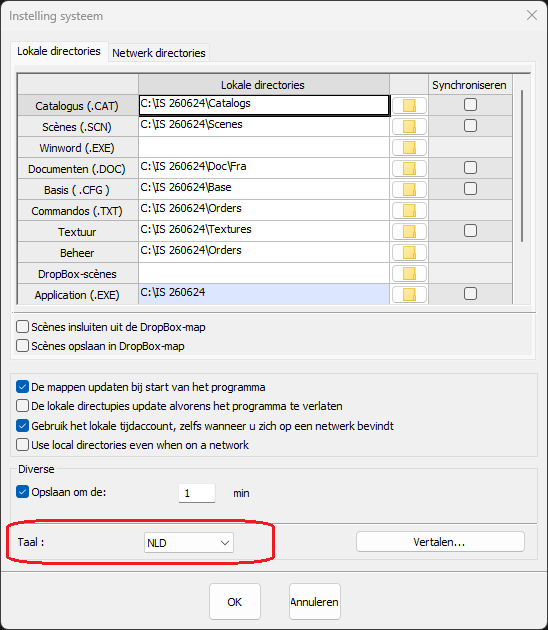Open folder browser for Scènes (.SCN) row
This screenshot has height=630, width=548.
(x=409, y=127)
